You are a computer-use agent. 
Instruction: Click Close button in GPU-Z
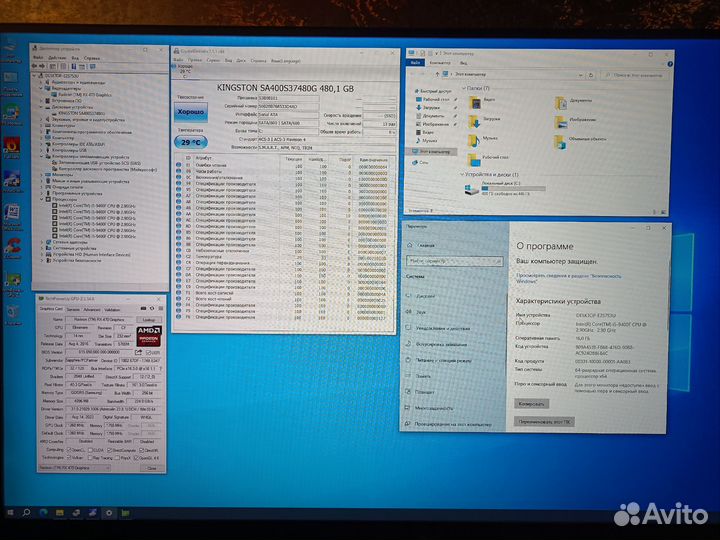tap(151, 468)
